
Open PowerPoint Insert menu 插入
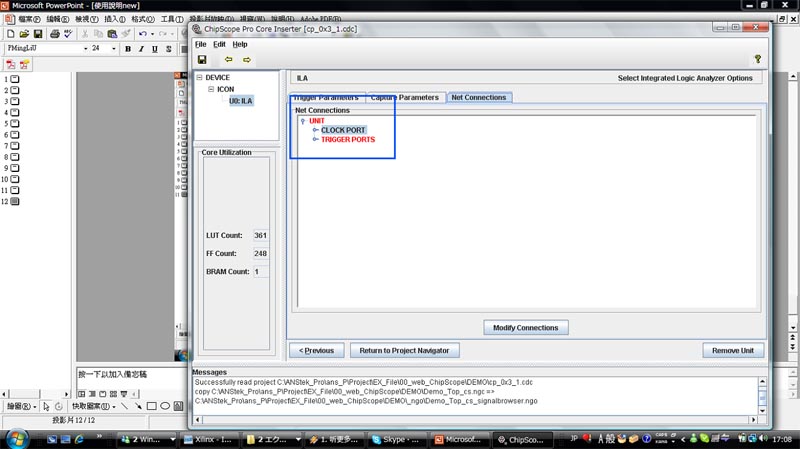pyautogui.click(x=115, y=19)
